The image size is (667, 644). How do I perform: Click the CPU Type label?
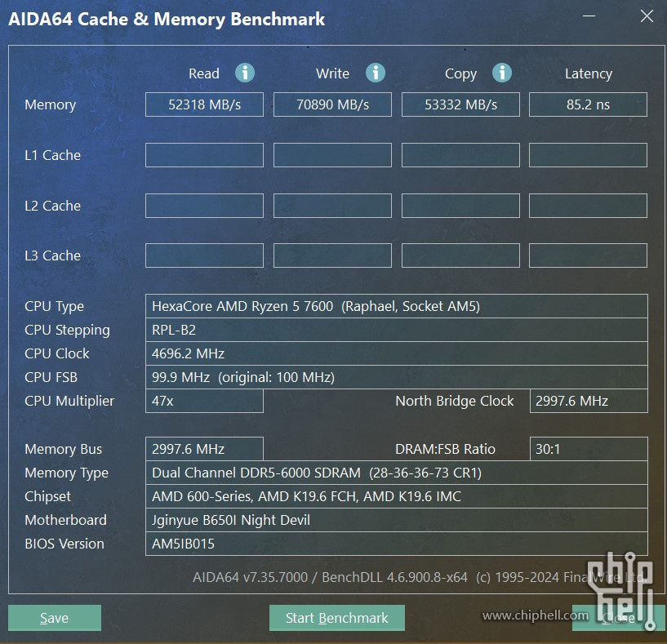click(55, 307)
